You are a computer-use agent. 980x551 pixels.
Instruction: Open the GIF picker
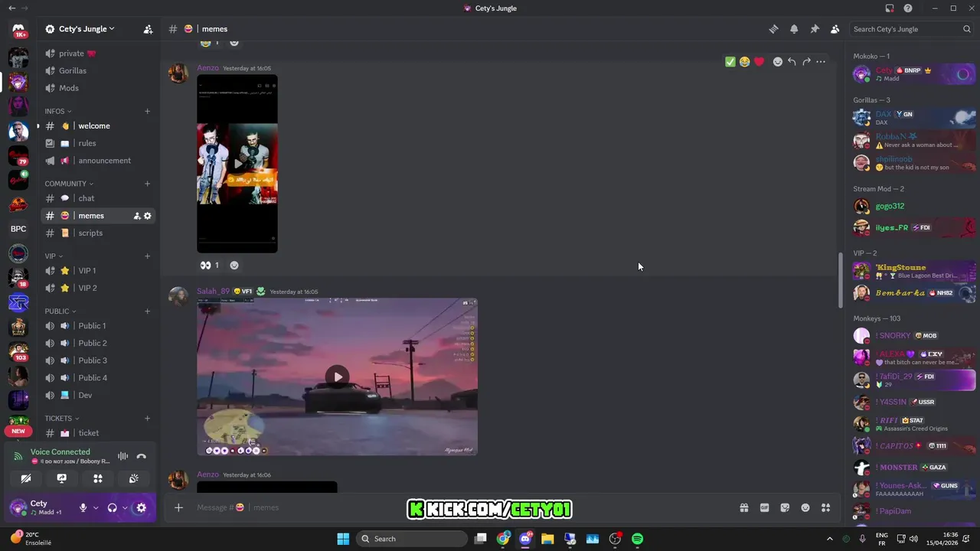click(764, 507)
